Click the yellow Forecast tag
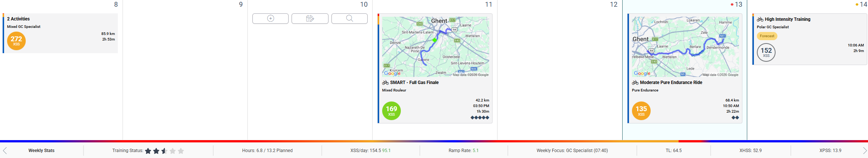The width and height of the screenshot is (868, 158). [x=767, y=36]
